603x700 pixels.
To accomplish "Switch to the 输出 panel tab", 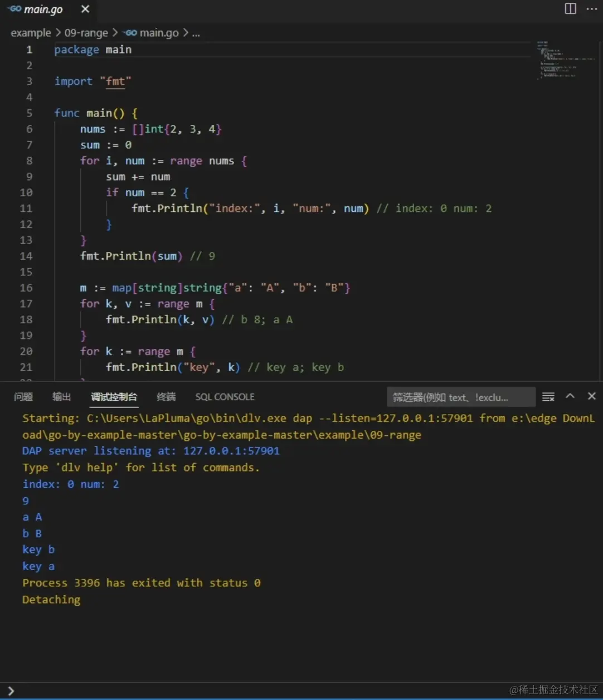I will click(x=62, y=397).
